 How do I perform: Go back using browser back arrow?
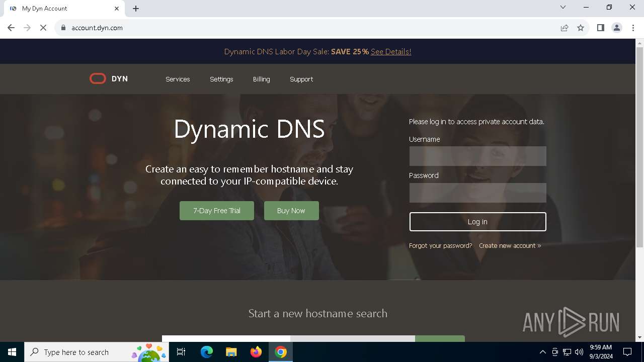[x=11, y=28]
